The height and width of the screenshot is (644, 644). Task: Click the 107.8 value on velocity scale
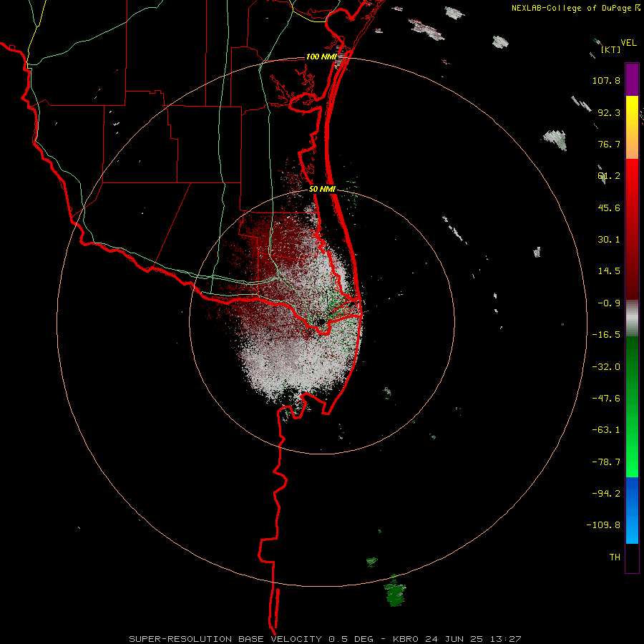[x=606, y=81]
